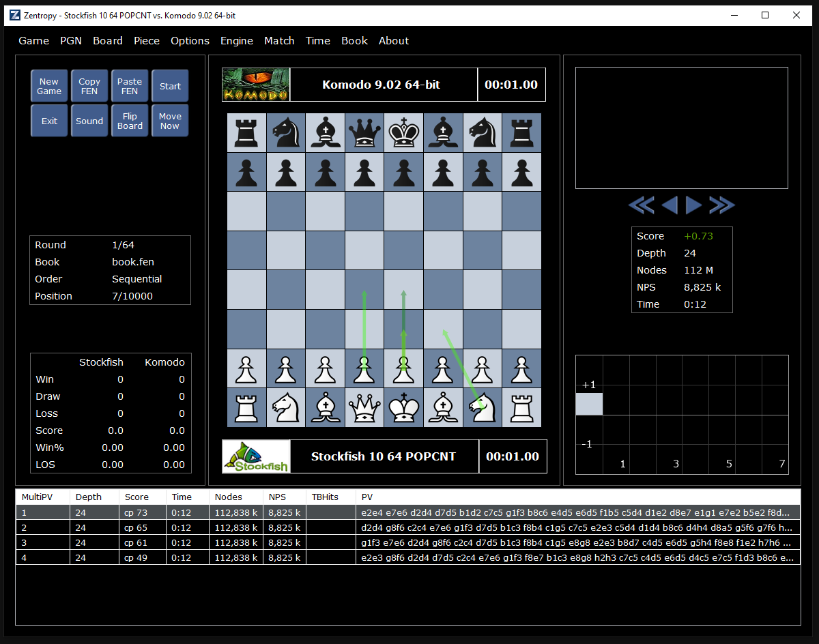The width and height of the screenshot is (819, 644).
Task: Jump to first move with double-left arrow
Action: pyautogui.click(x=641, y=205)
